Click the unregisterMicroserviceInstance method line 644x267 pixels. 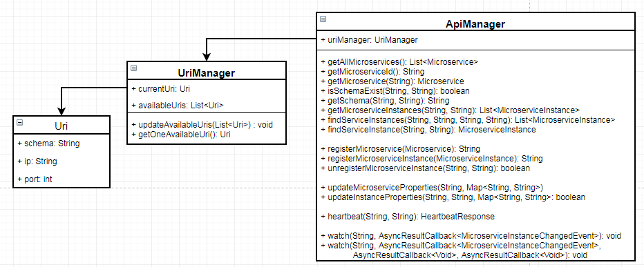[425, 168]
